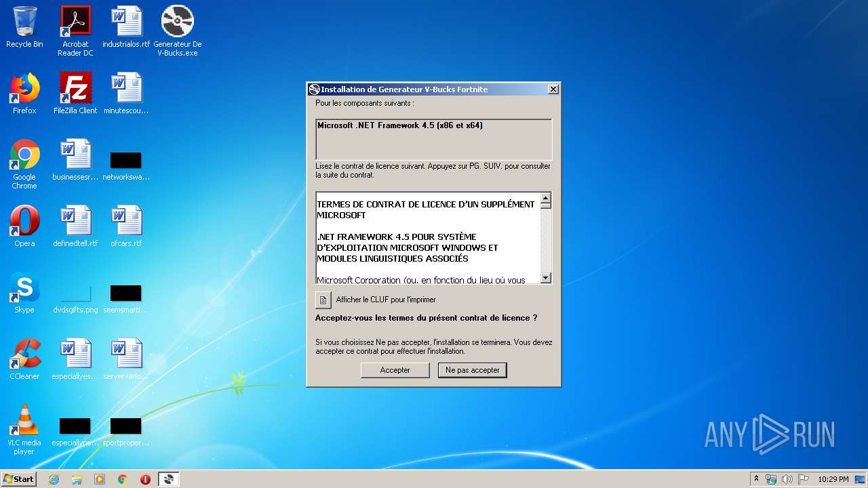The height and width of the screenshot is (488, 868).
Task: Click the print CLUF document icon button
Action: coord(323,300)
